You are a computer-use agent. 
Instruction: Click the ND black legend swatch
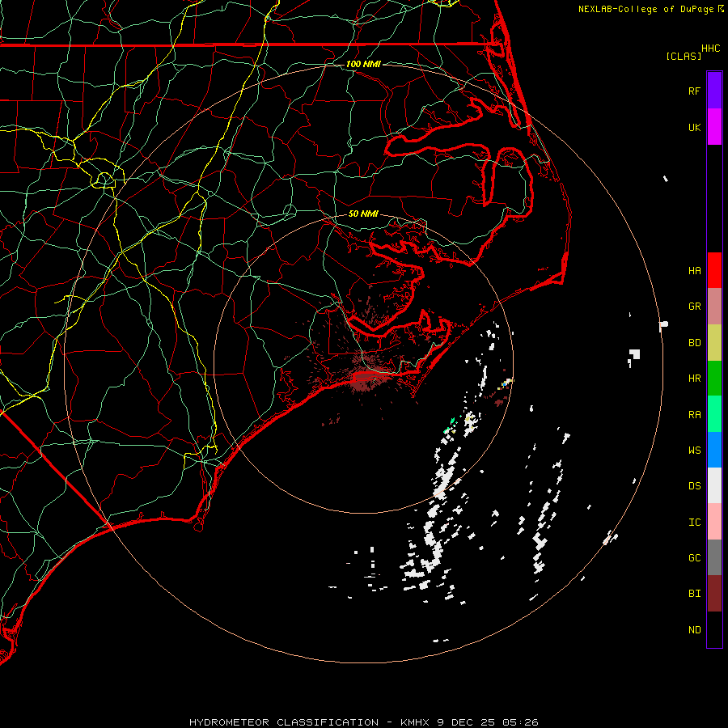pos(714,629)
